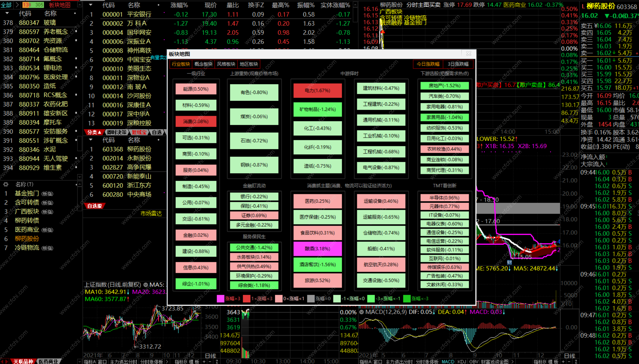
Task: Click the round icon beside 上证指数 title
Action: 146,285
